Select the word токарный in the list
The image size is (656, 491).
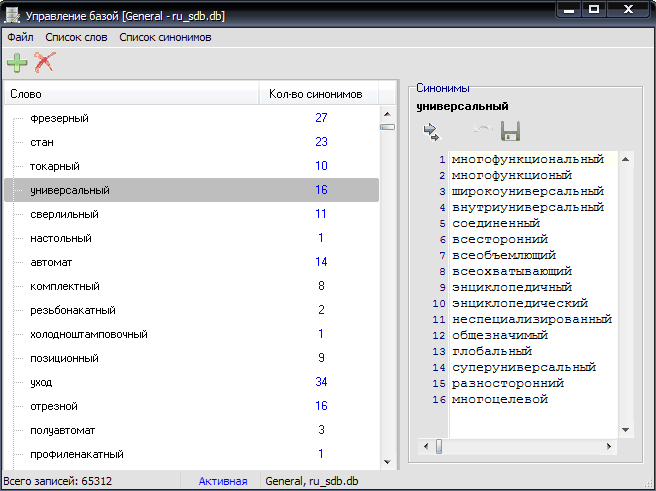(55, 166)
